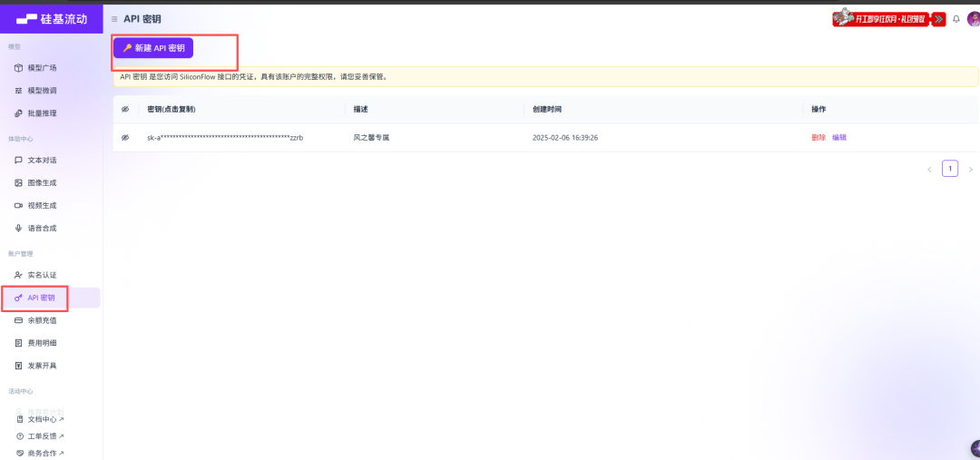The image size is (980, 460).
Task: Select page 1 in pagination
Action: tap(950, 169)
